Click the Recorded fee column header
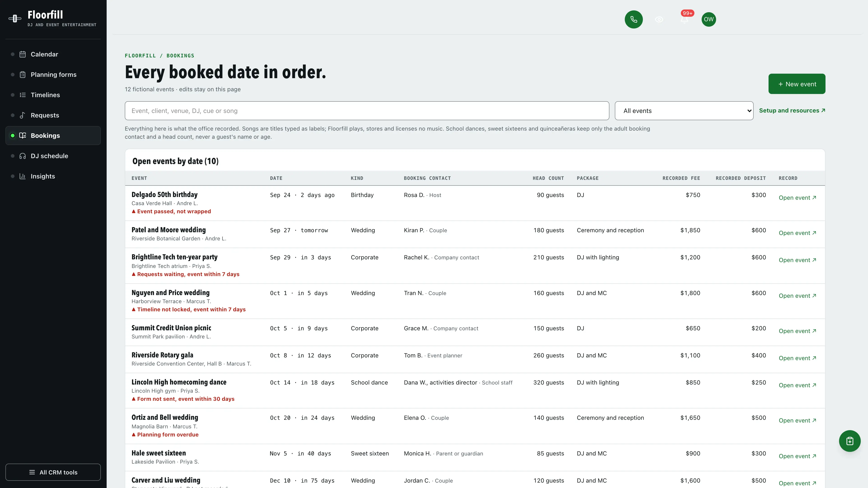 click(x=681, y=178)
